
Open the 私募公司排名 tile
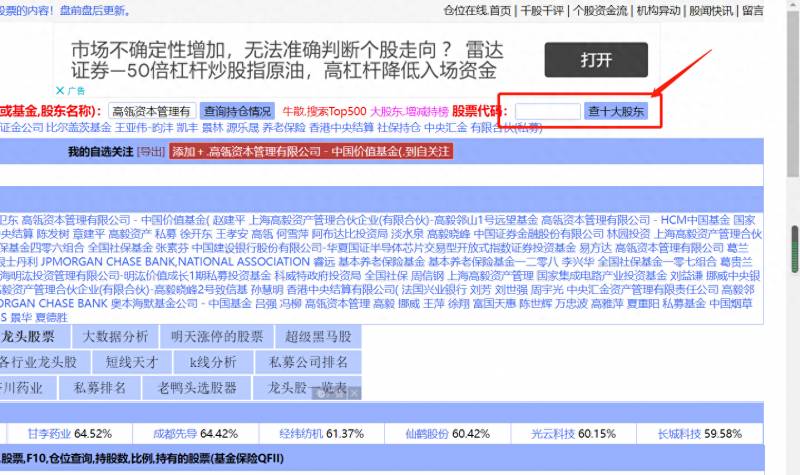tap(308, 362)
